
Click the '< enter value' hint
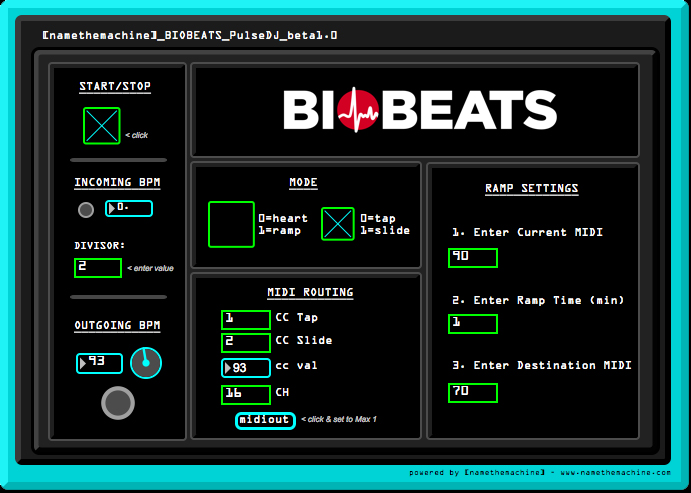point(150,268)
